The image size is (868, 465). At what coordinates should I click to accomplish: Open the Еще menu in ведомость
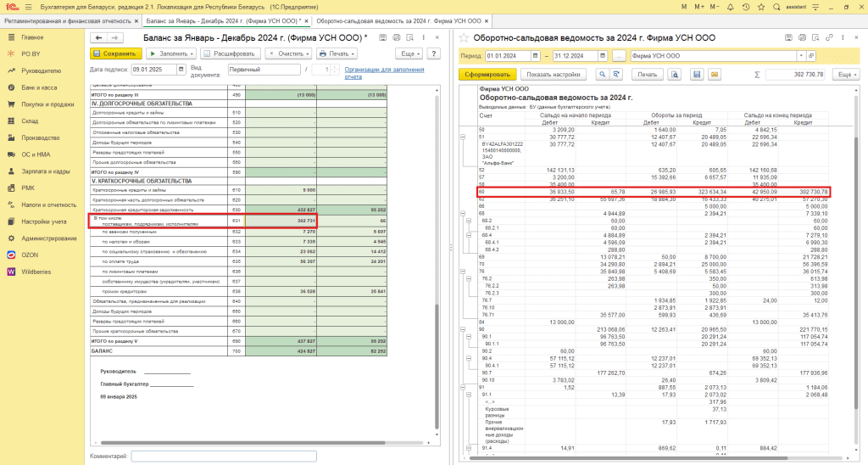847,75
